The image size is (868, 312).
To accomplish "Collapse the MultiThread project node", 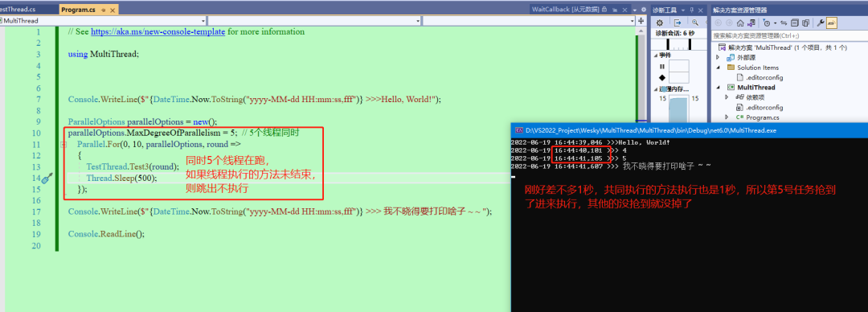I will [x=718, y=88].
